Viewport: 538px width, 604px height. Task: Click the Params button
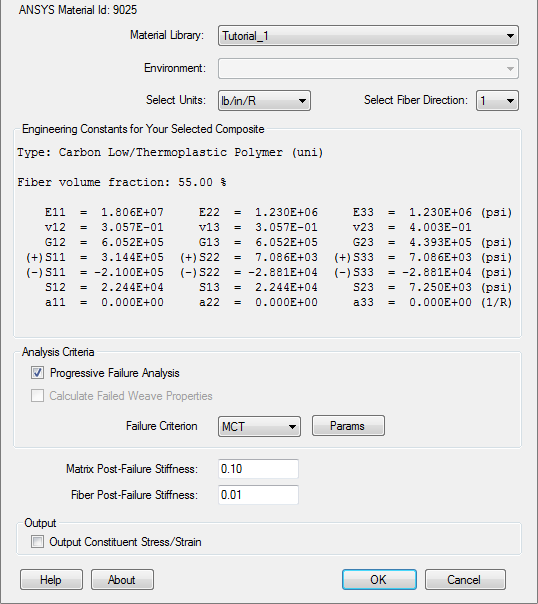point(348,426)
